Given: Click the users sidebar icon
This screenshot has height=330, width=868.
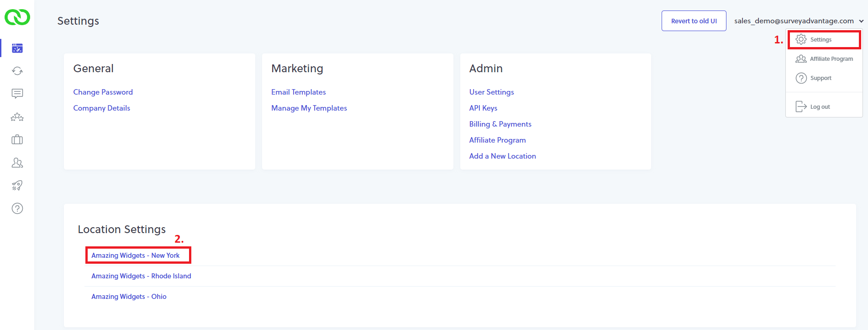Looking at the screenshot, I should (x=17, y=163).
